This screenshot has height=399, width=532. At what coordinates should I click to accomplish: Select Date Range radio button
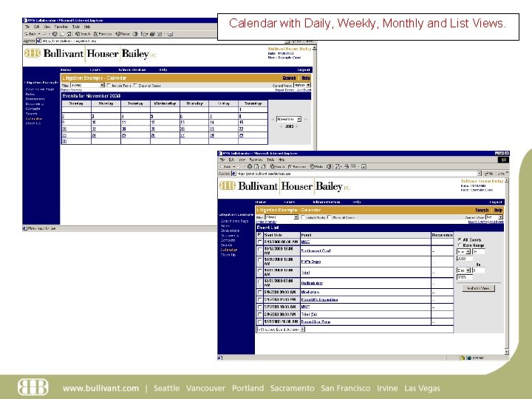pyautogui.click(x=460, y=245)
